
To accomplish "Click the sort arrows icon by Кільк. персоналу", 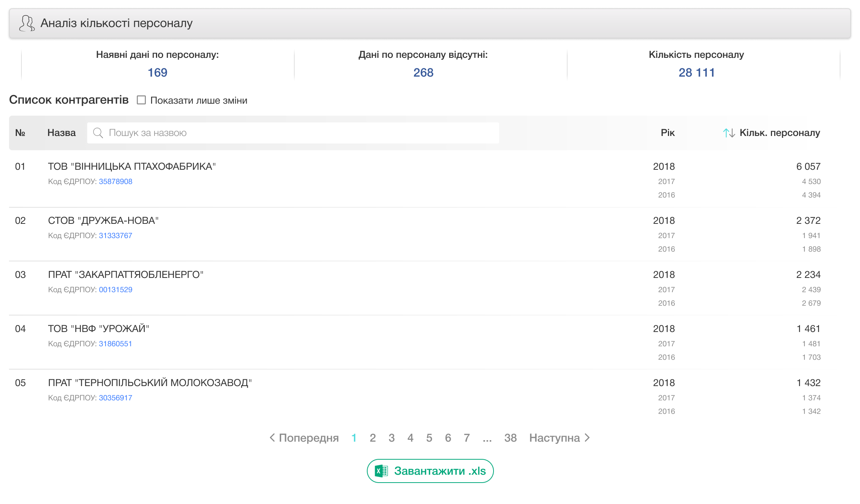I will [x=728, y=133].
